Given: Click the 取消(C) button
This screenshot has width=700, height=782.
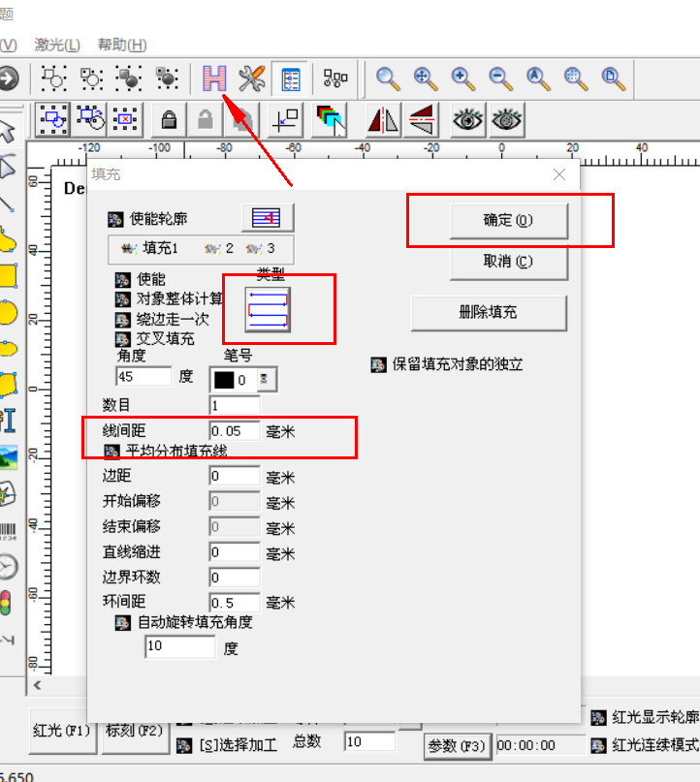Looking at the screenshot, I should click(x=509, y=262).
